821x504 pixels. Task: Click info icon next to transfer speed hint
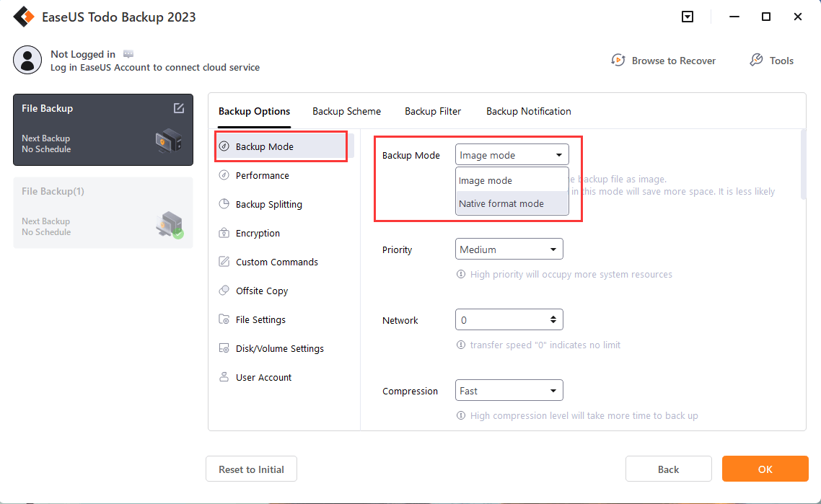(461, 345)
